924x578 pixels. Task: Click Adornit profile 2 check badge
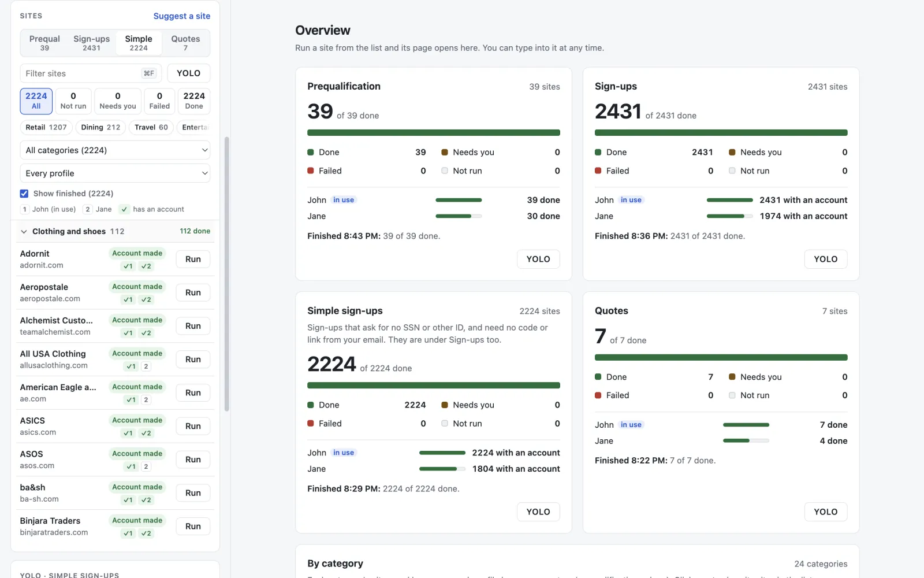click(x=146, y=266)
